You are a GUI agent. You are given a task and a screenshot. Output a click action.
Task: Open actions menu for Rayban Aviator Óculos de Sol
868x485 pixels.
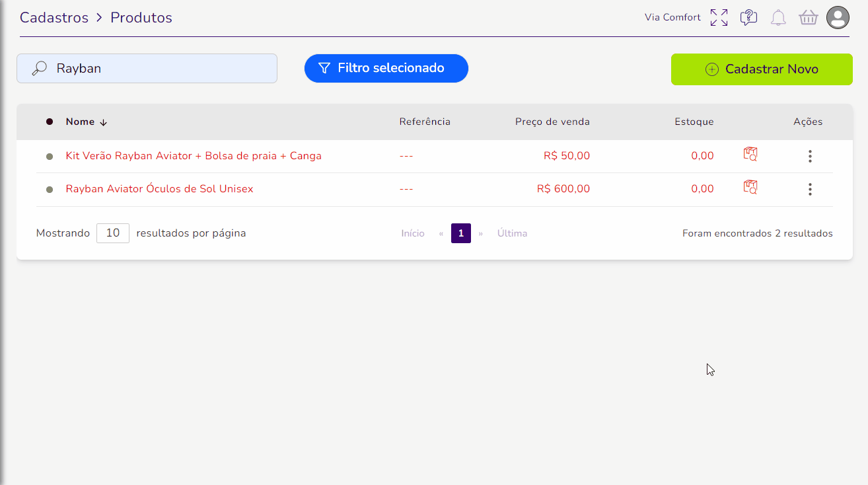(810, 190)
